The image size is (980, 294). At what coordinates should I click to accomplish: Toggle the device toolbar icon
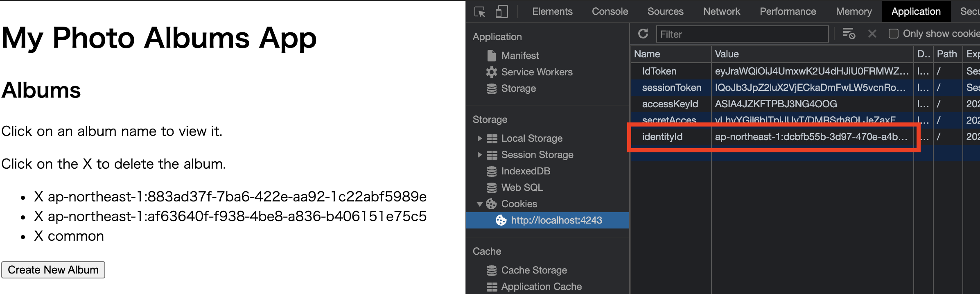tap(501, 11)
